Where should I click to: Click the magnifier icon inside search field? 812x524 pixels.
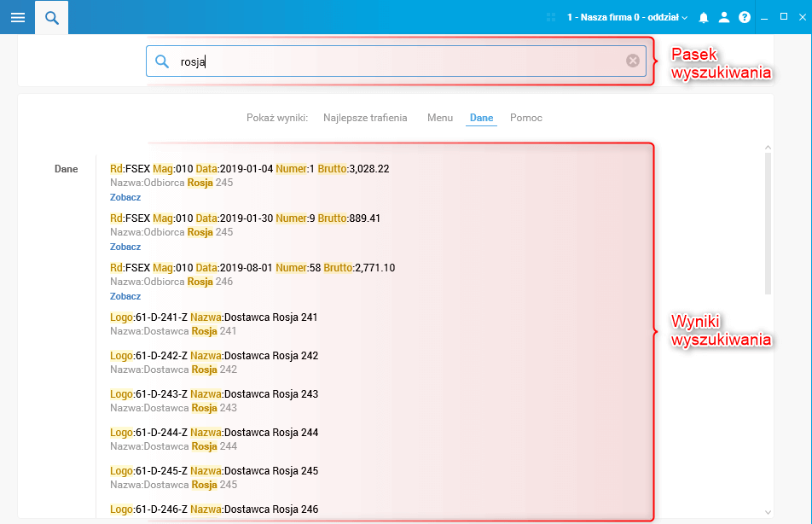(x=162, y=61)
